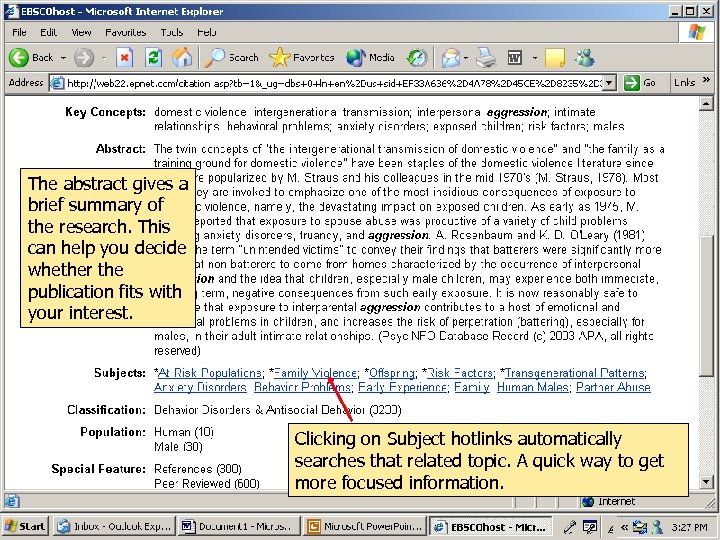Viewport: 720px width, 540px height.
Task: Click the Forward arrow button
Action: pyautogui.click(x=84, y=58)
